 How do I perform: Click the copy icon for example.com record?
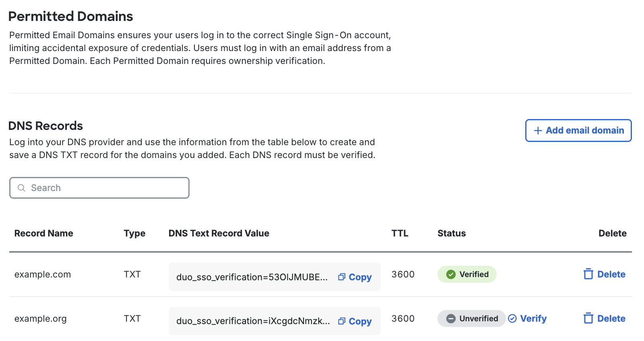pos(342,277)
